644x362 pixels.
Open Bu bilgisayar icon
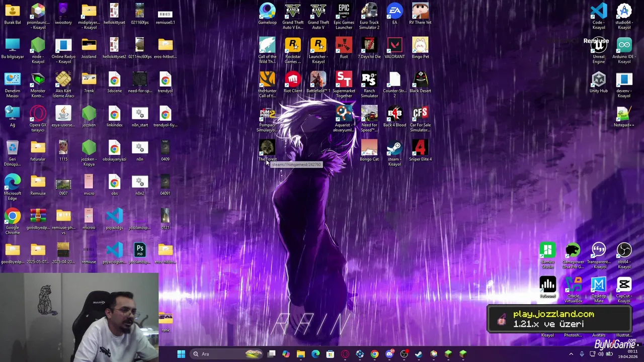click(13, 48)
